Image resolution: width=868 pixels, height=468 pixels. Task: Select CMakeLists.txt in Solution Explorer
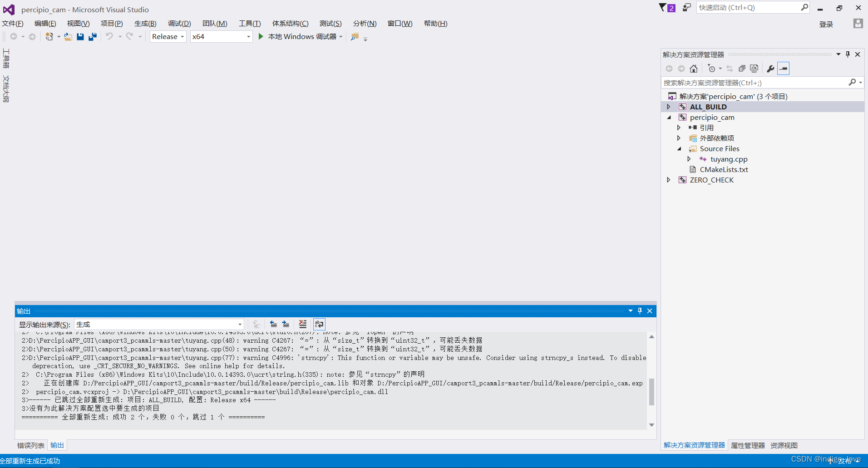pyautogui.click(x=724, y=169)
